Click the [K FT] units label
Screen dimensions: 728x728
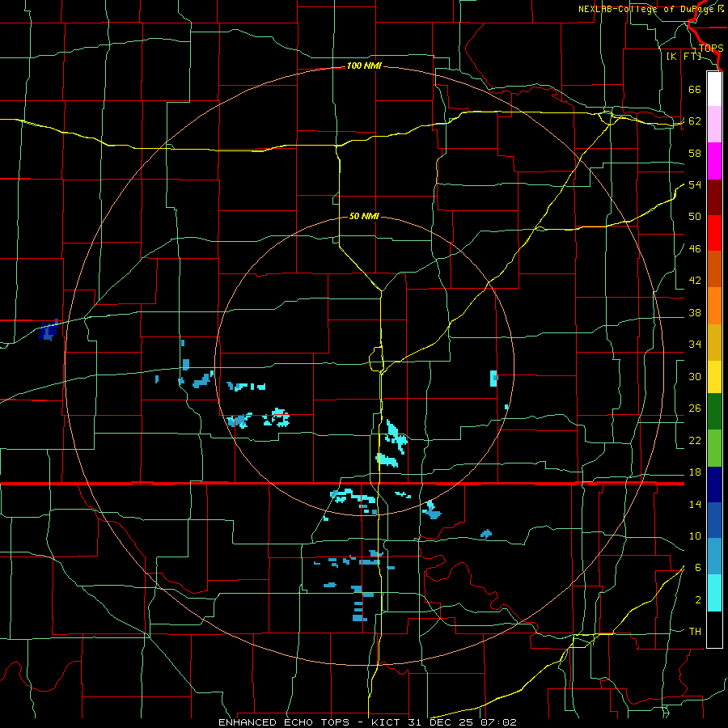[684, 57]
